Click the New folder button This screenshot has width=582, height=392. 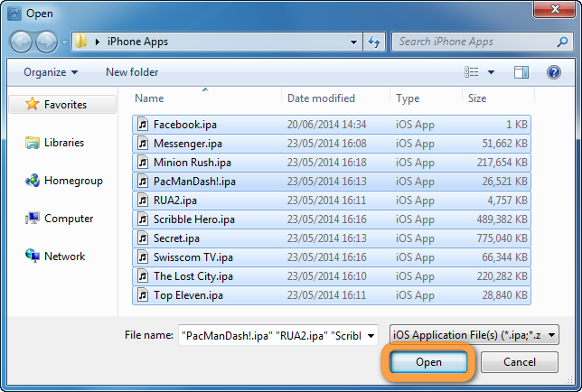pos(132,72)
